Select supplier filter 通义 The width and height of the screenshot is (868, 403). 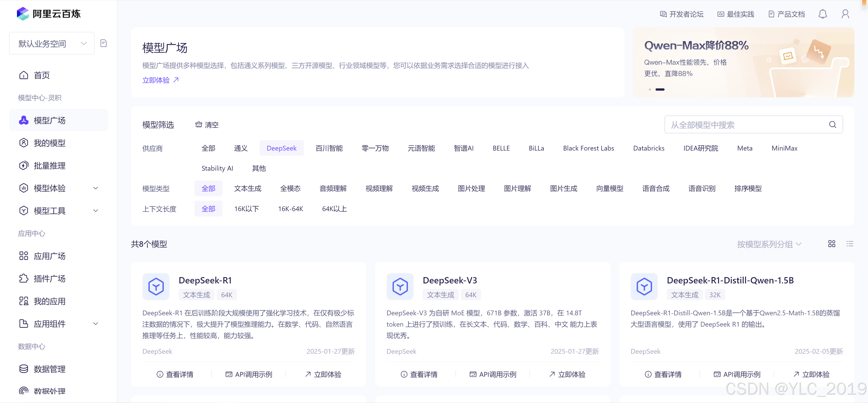[241, 148]
